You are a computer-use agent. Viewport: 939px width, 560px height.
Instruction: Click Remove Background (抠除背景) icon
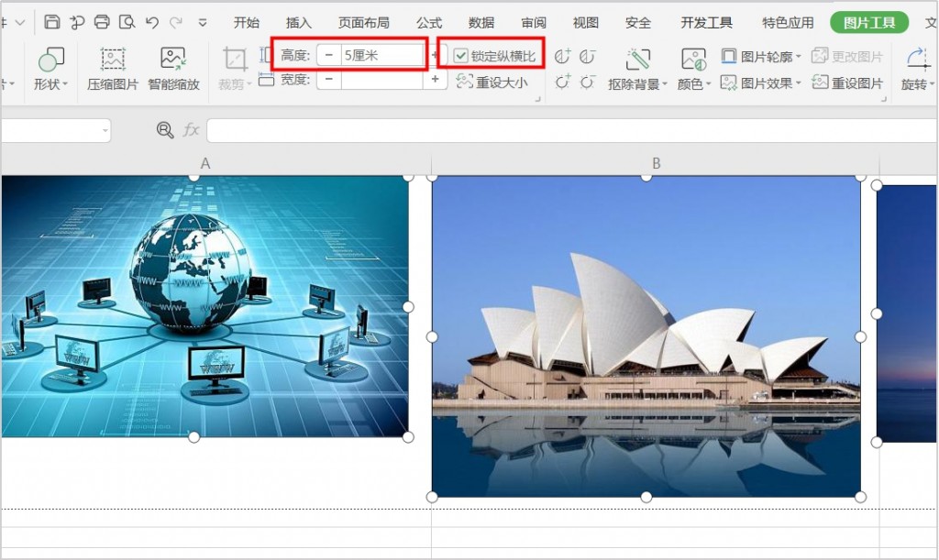tap(638, 60)
